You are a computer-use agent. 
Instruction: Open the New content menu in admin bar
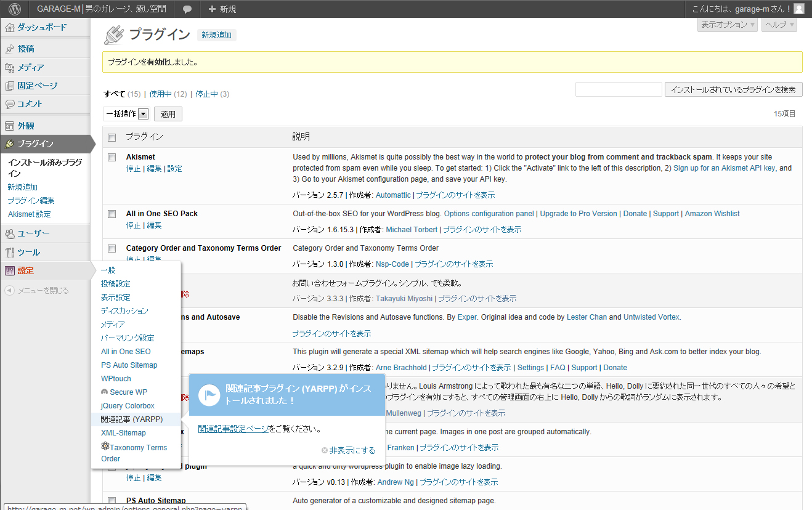pyautogui.click(x=222, y=9)
